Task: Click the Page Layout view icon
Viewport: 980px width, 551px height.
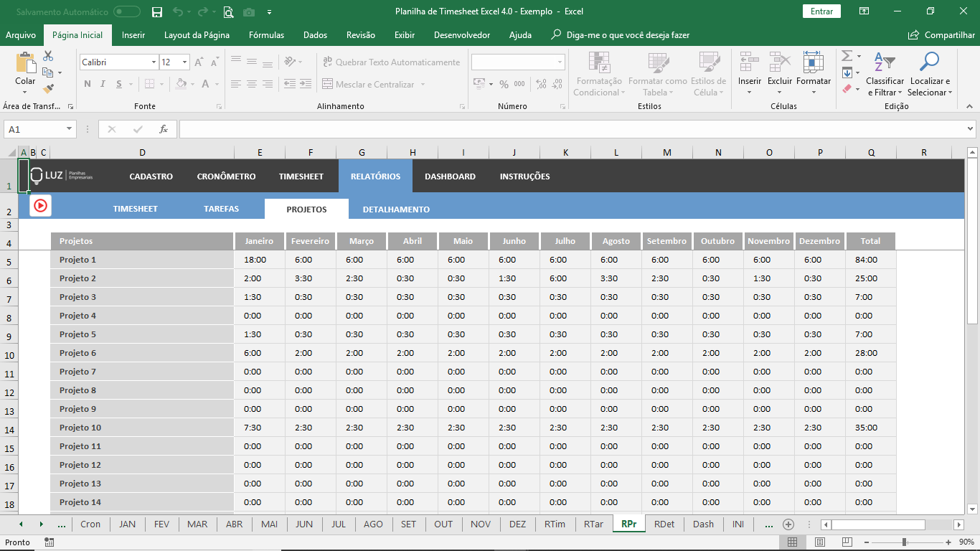Action: [x=820, y=542]
